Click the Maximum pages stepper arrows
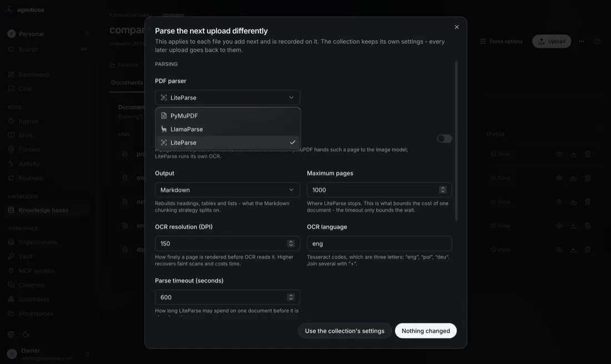This screenshot has width=611, height=364. pos(442,190)
